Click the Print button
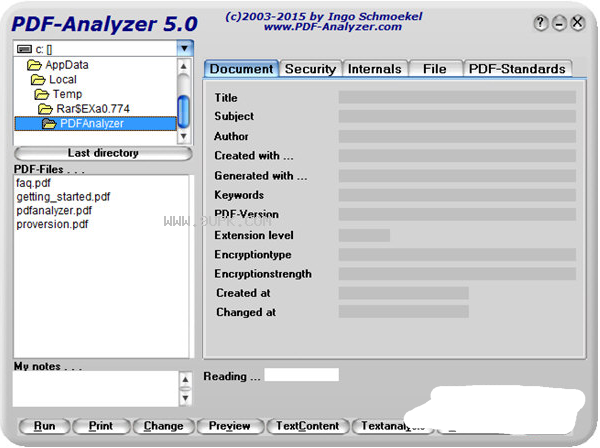The height and width of the screenshot is (448, 600). (x=101, y=426)
